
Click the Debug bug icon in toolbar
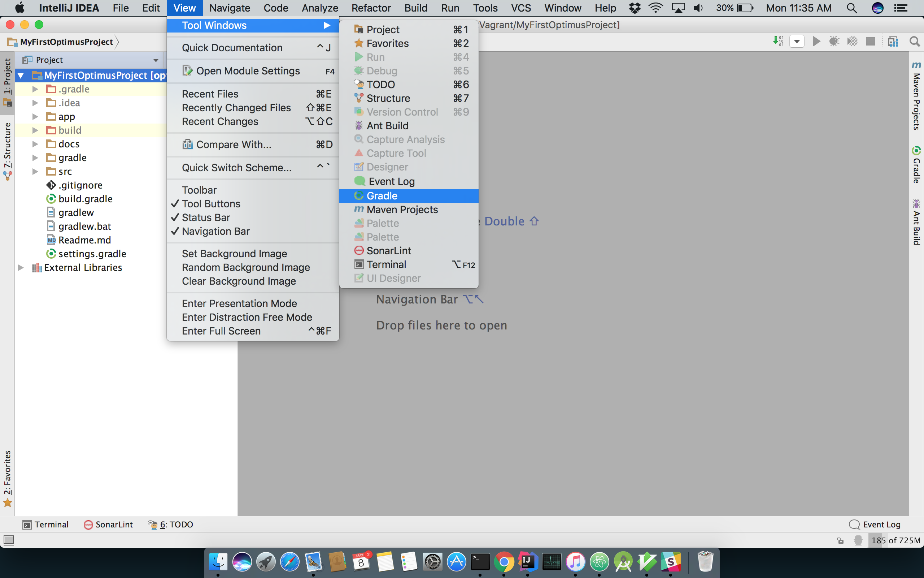pos(834,41)
